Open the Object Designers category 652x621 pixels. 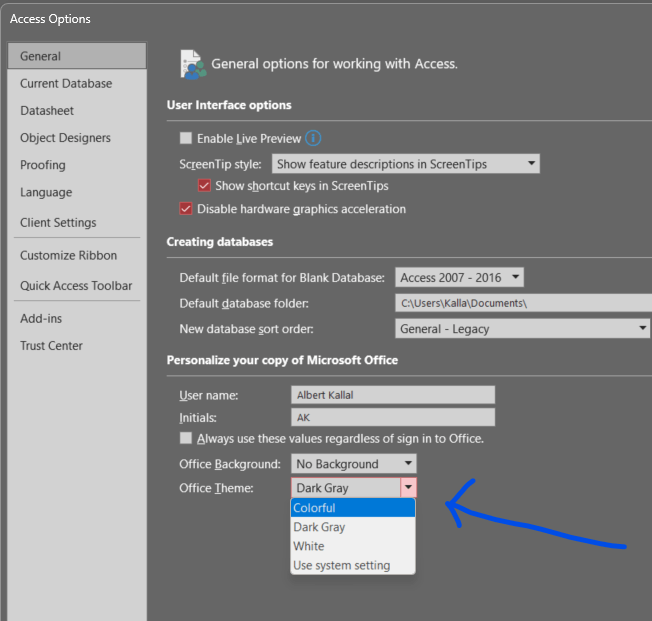[x=77, y=138]
